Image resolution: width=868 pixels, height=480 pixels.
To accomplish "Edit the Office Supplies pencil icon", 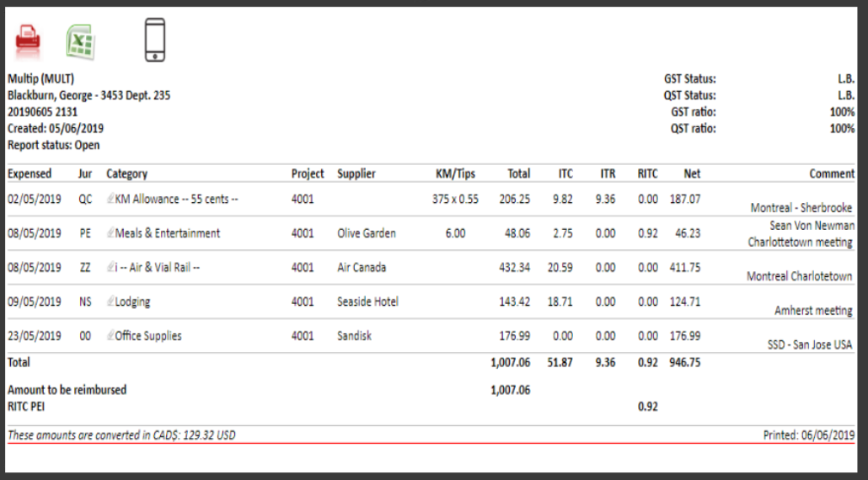I will [110, 336].
